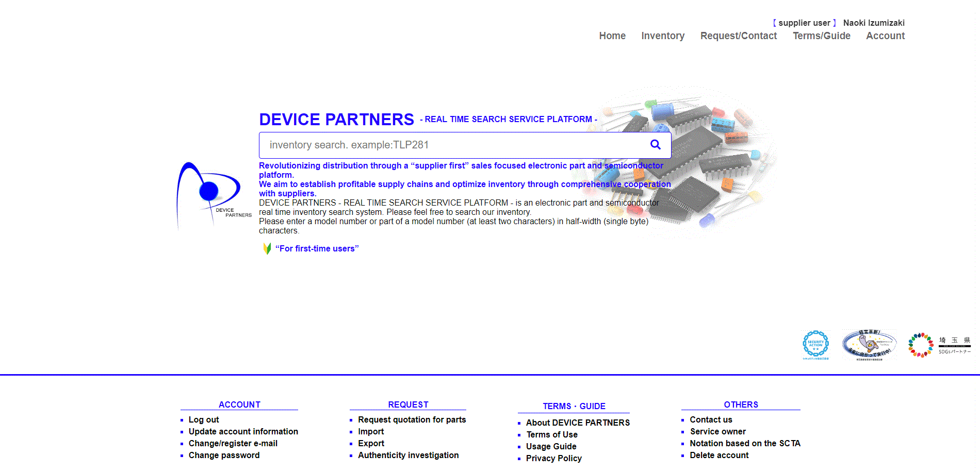Click the Log out link
The width and height of the screenshot is (980, 472).
click(204, 419)
